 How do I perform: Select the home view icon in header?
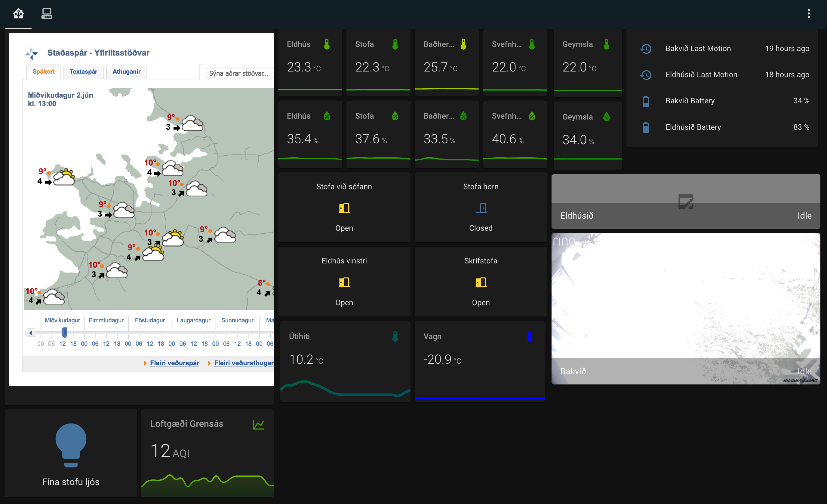pyautogui.click(x=18, y=14)
